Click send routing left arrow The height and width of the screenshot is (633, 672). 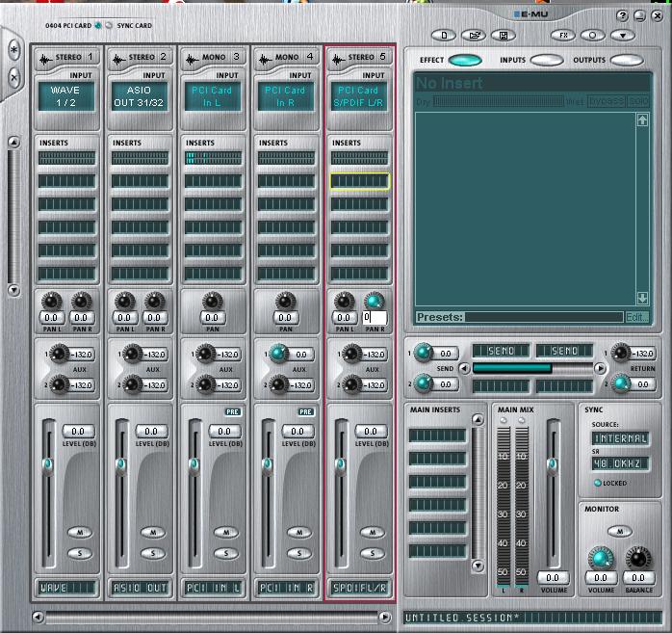pyautogui.click(x=464, y=368)
